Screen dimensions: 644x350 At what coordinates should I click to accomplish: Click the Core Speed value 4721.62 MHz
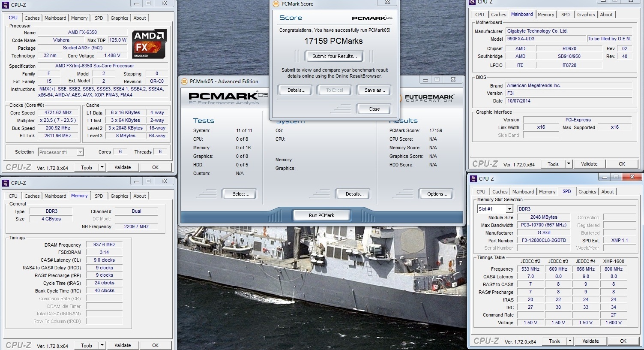coord(58,113)
